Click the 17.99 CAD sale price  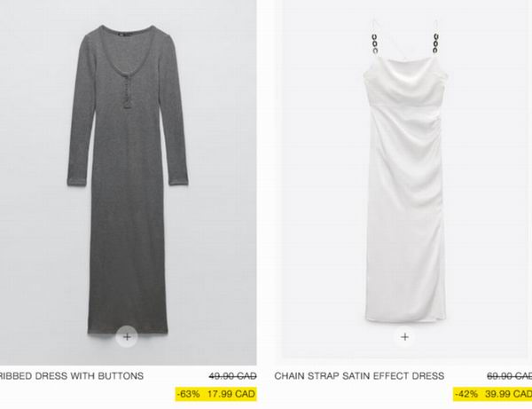[x=231, y=394]
